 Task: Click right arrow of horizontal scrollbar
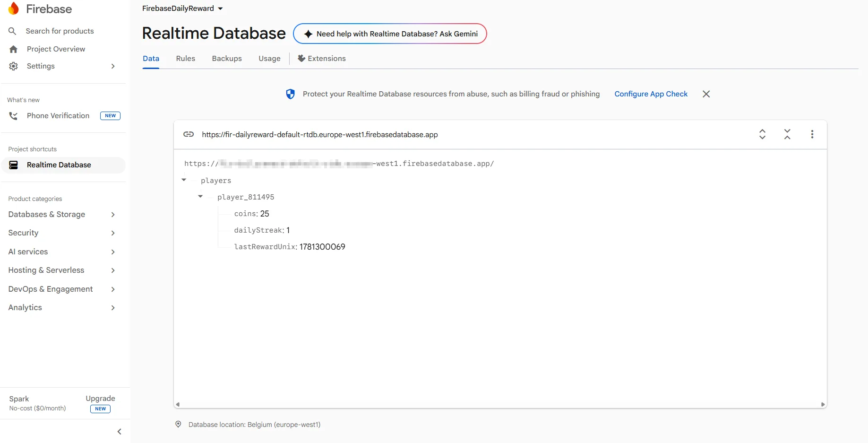[x=823, y=405]
